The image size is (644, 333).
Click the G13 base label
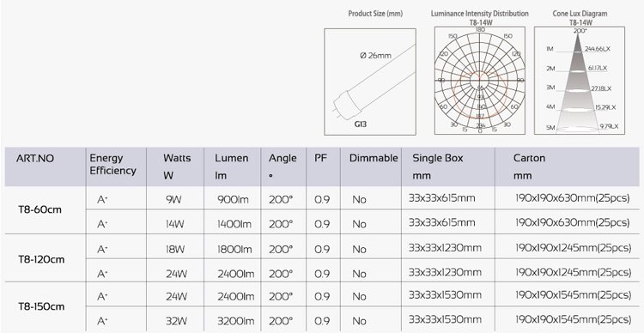click(360, 124)
